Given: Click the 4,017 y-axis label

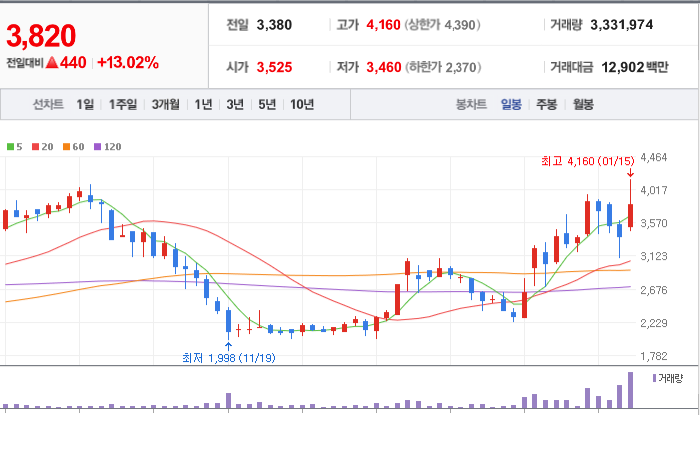Looking at the screenshot, I should coord(654,190).
